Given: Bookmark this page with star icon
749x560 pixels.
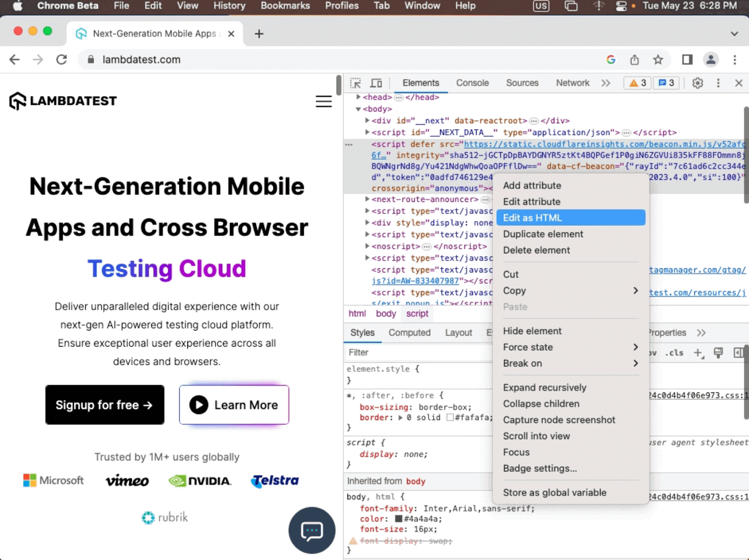Looking at the screenshot, I should coord(658,59).
